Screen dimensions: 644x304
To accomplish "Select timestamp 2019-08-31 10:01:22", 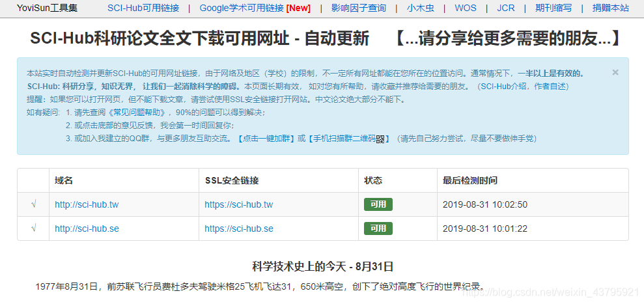I will click(485, 229).
